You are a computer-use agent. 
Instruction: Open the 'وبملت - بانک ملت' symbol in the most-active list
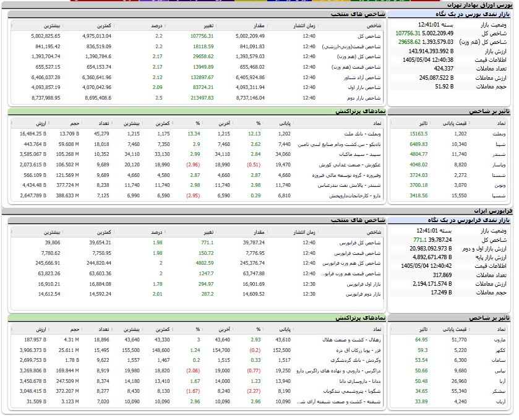pyautogui.click(x=362, y=134)
